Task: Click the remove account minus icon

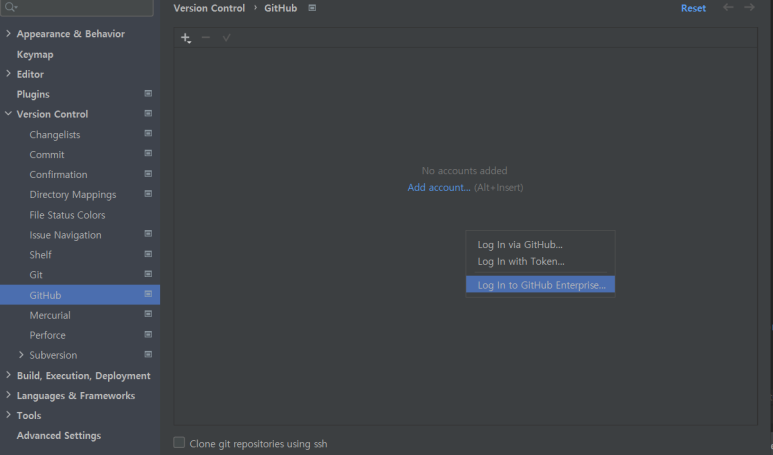Action: 206,37
